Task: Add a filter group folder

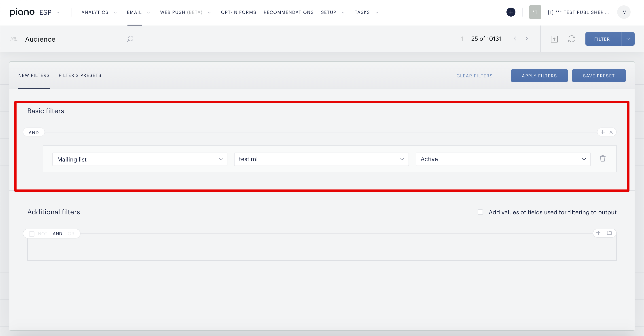Action: [x=609, y=233]
